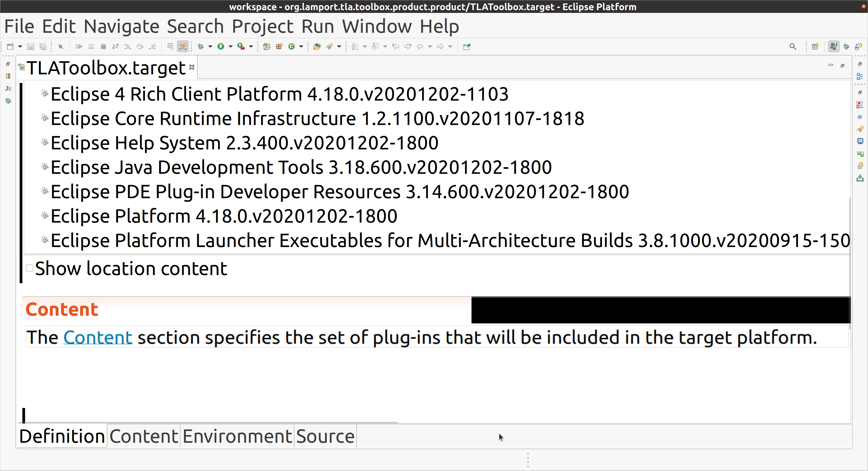
Task: Click the Save toolbar icon
Action: [31, 47]
